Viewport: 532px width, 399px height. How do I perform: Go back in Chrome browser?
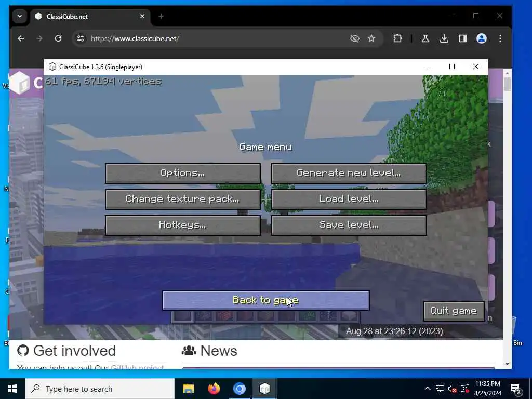[x=21, y=38]
